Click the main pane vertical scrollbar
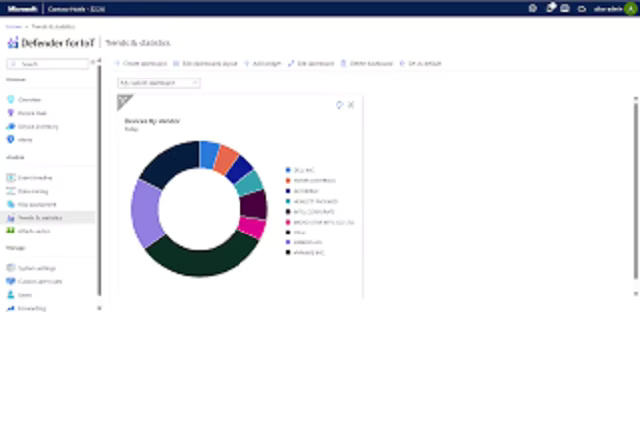 click(636, 191)
